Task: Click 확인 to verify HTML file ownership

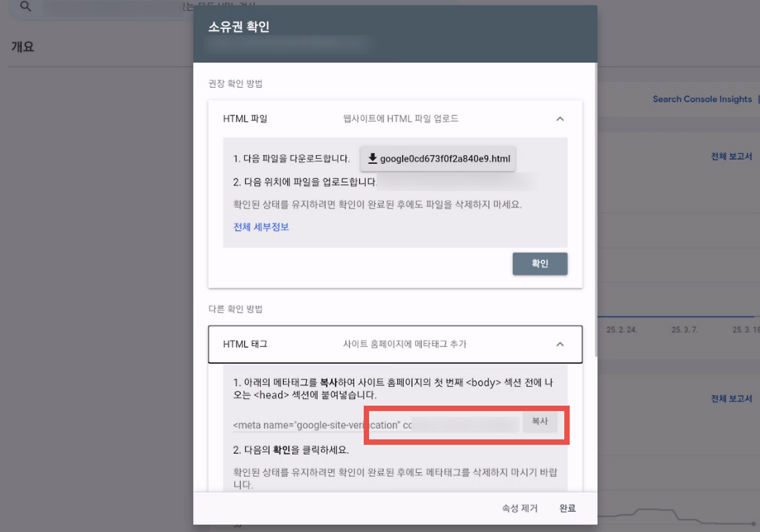Action: click(540, 264)
